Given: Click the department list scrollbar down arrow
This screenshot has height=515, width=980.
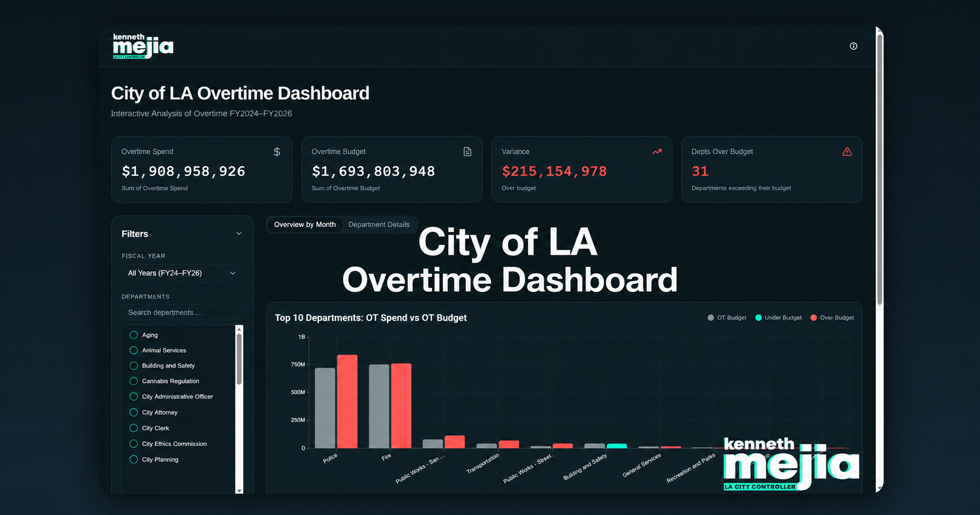Looking at the screenshot, I should (x=239, y=491).
